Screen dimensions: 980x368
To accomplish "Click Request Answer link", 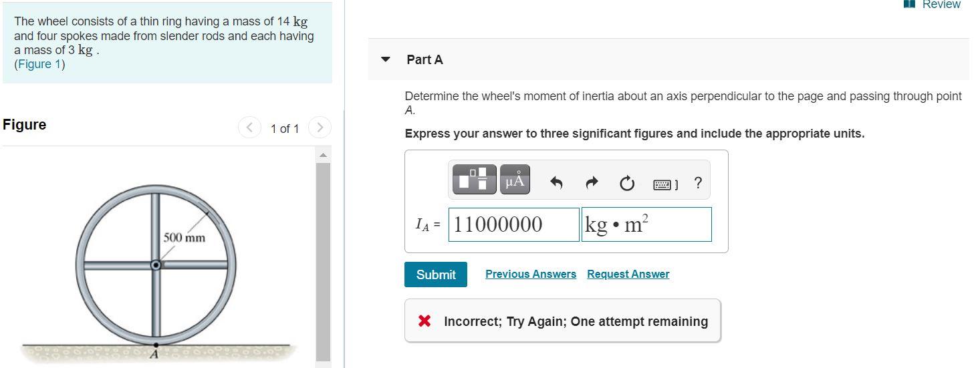I will coord(628,274).
